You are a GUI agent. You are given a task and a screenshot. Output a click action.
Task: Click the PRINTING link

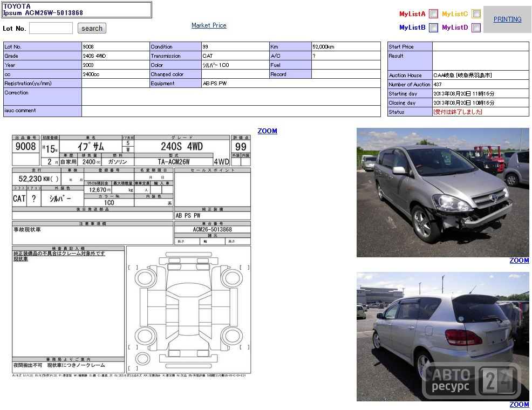click(507, 19)
